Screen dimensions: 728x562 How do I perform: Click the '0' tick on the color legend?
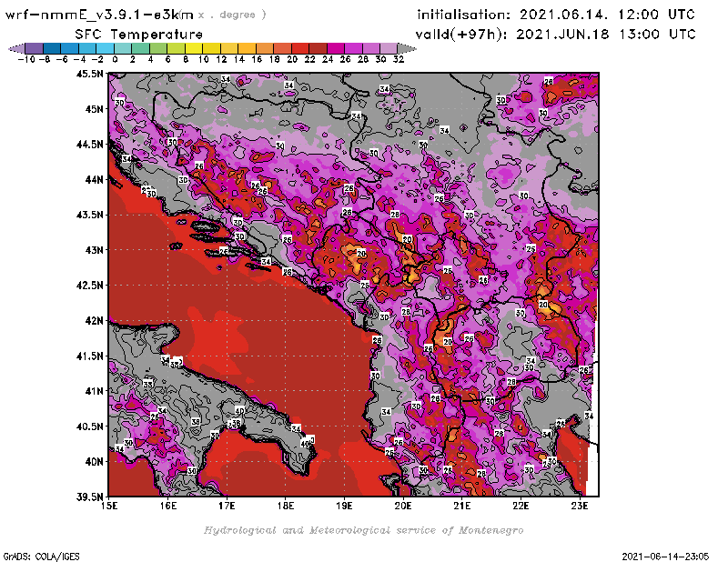coord(115,59)
